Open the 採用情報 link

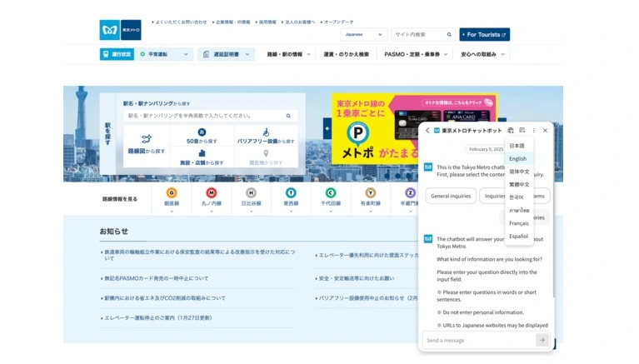(x=266, y=22)
